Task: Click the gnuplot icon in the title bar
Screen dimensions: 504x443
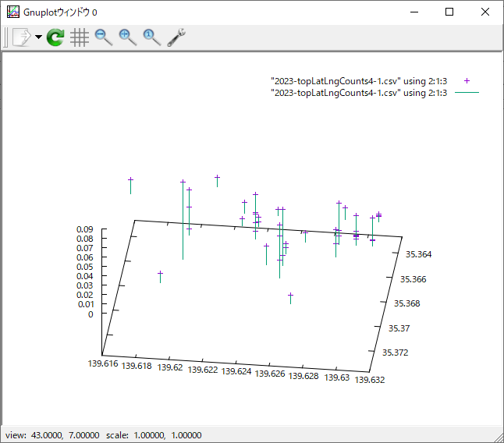Action: pos(13,12)
